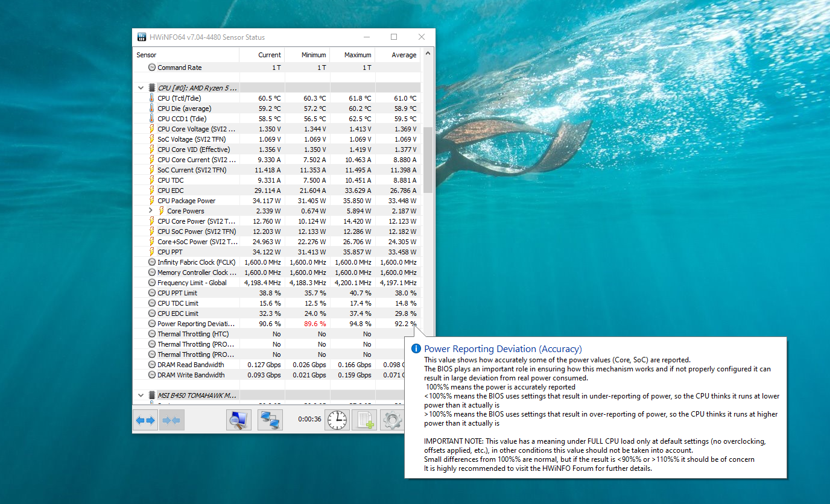
Task: Click lightning icon of CPU Core Current
Action: click(151, 160)
